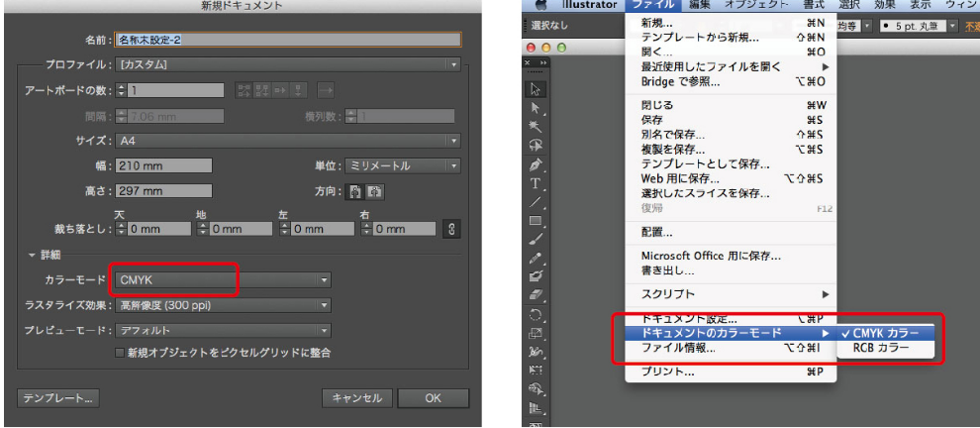
Task: Open the 単位 ミリメートル dropdown
Action: coord(403,165)
